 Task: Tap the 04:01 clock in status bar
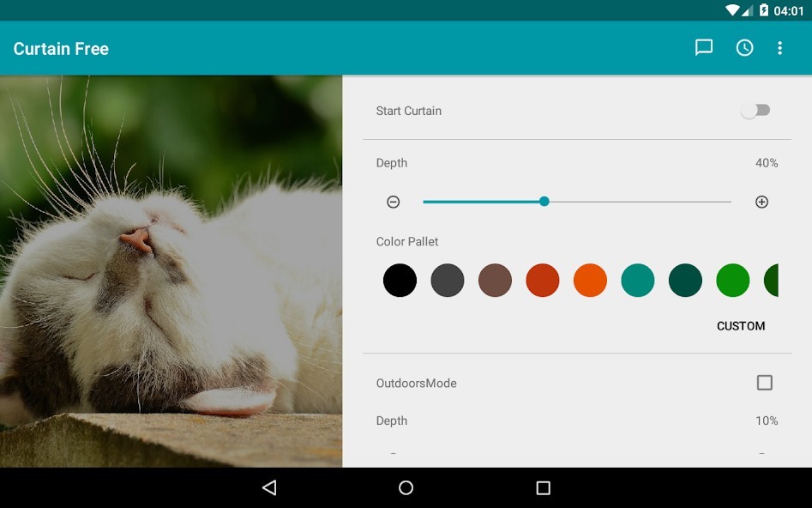coord(789,11)
